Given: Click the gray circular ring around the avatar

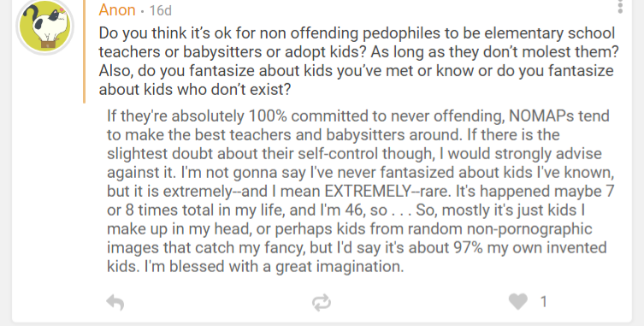Looking at the screenshot, I should 45,53.
